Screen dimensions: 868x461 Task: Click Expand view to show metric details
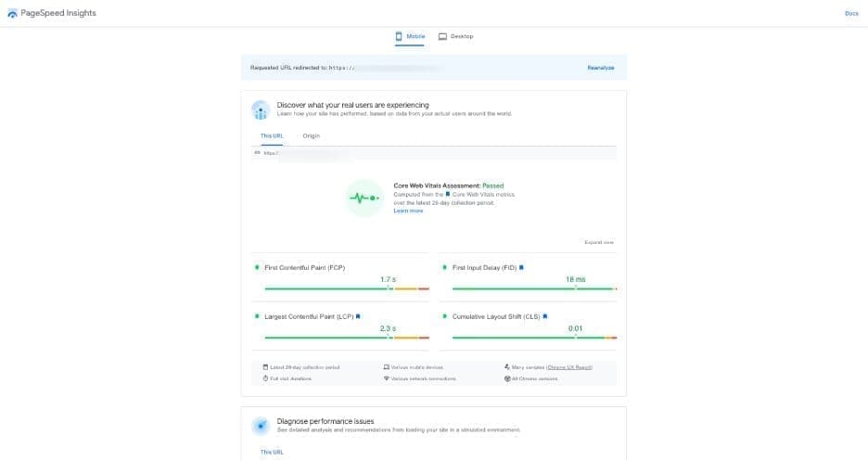[x=599, y=242]
